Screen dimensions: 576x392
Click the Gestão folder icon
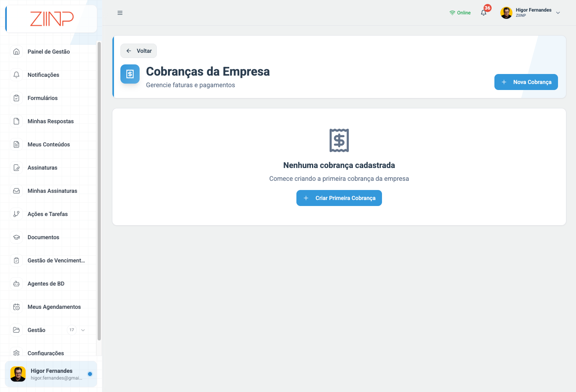(x=16, y=330)
